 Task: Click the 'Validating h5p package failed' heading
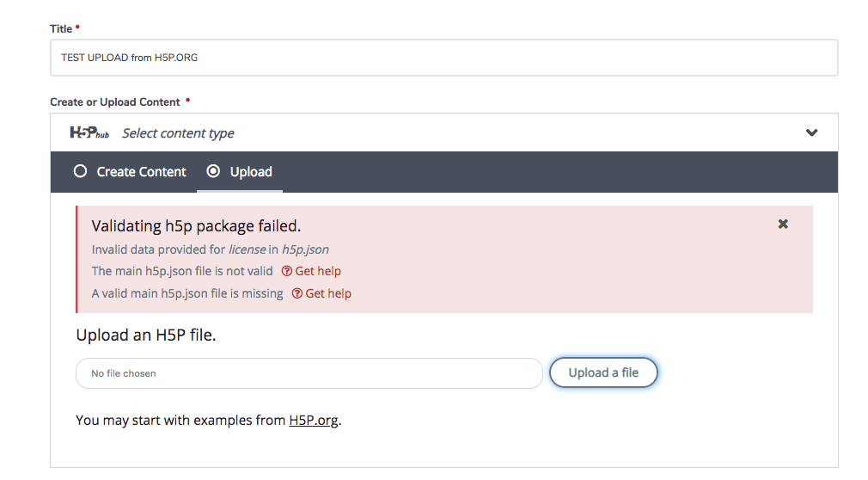(x=196, y=226)
